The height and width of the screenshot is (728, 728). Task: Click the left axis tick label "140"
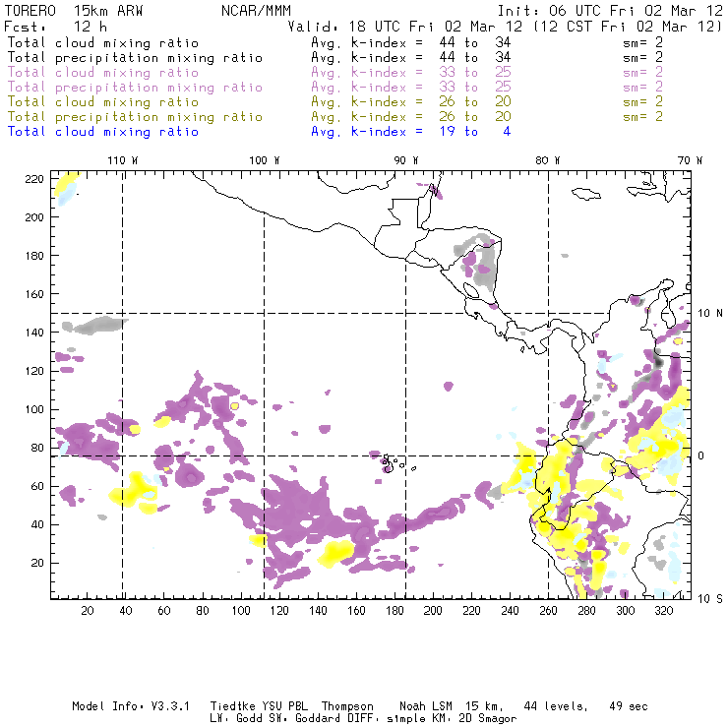pos(34,333)
